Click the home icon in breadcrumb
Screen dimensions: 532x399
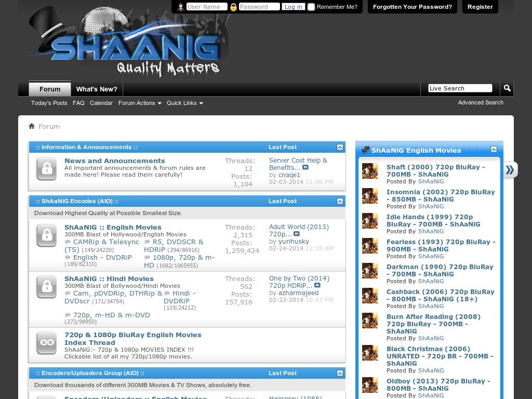pos(32,126)
